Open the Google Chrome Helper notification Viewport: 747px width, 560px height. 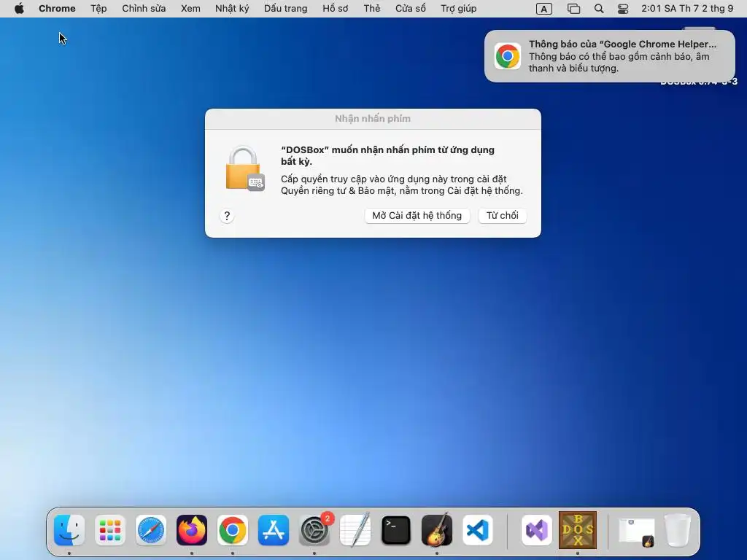[610, 56]
